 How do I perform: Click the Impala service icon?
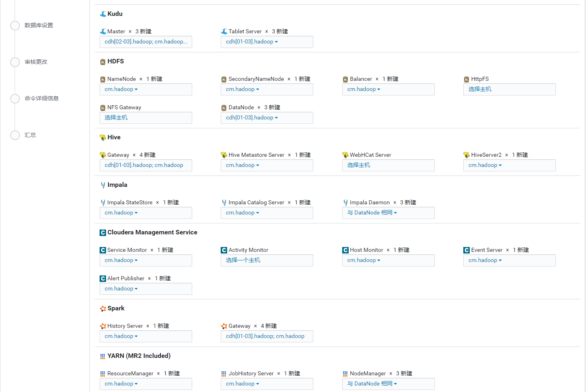pyautogui.click(x=103, y=185)
